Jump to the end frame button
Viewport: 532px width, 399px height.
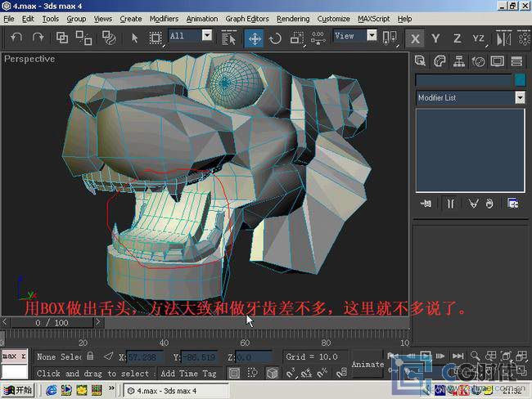pyautogui.click(x=458, y=356)
